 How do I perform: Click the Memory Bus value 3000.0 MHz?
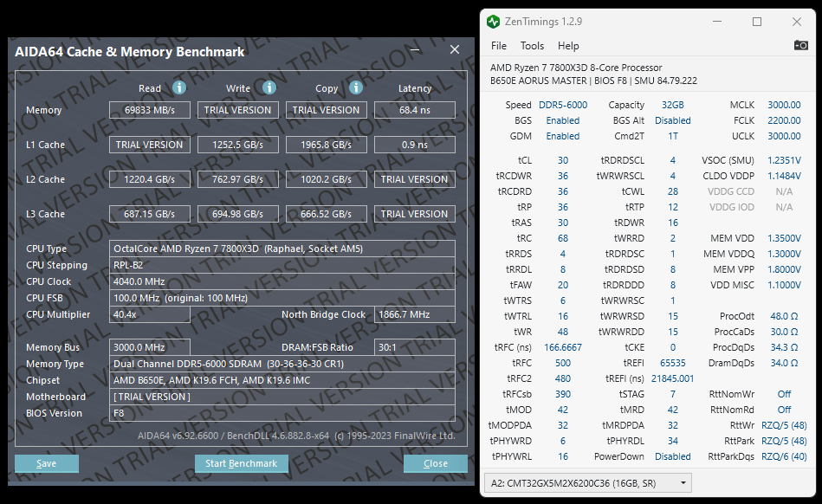click(149, 347)
